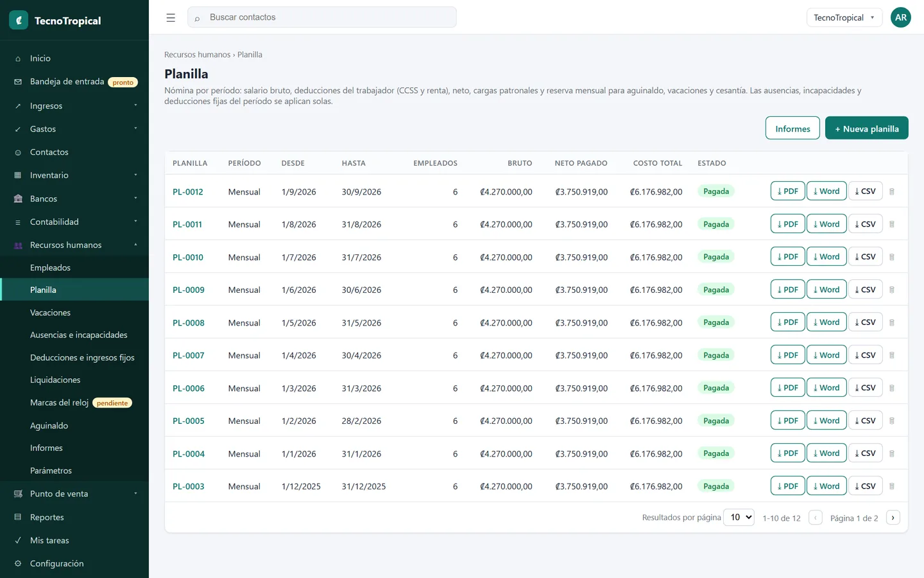The width and height of the screenshot is (924, 578).
Task: Open the TecnoTropical company selector
Action: tap(844, 17)
